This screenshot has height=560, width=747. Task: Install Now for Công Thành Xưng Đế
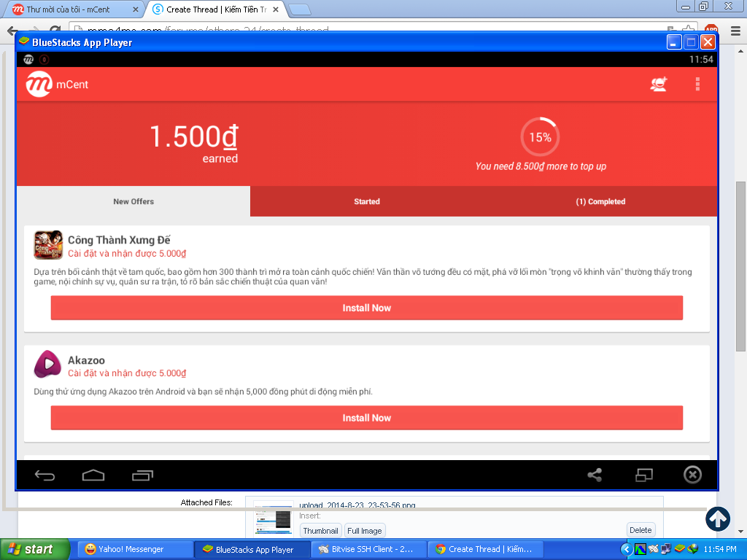pos(367,308)
